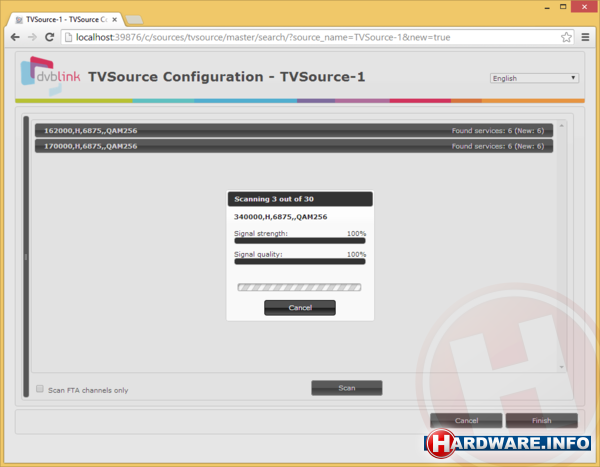600x467 pixels.
Task: Close the TVSource-1 browser tab
Action: coord(115,18)
